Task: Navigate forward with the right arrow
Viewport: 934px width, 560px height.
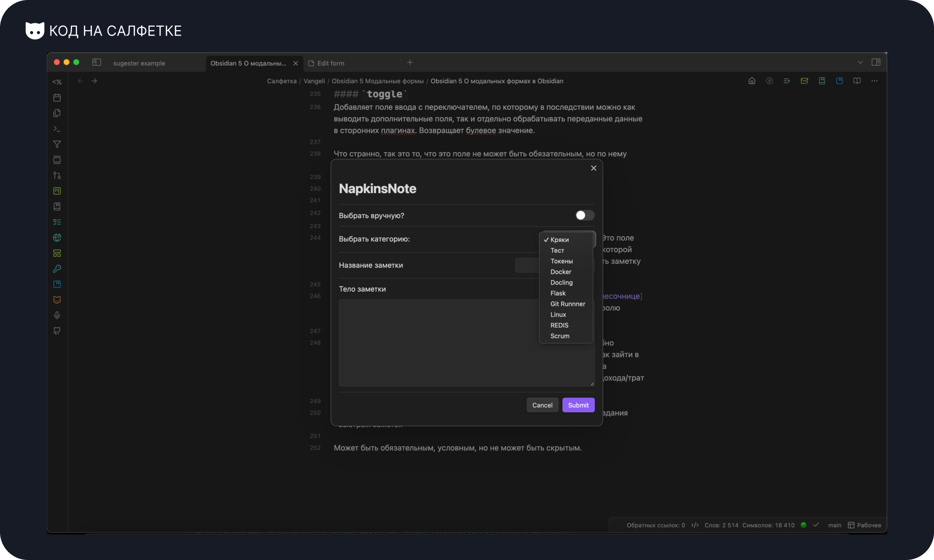Action: [x=94, y=81]
